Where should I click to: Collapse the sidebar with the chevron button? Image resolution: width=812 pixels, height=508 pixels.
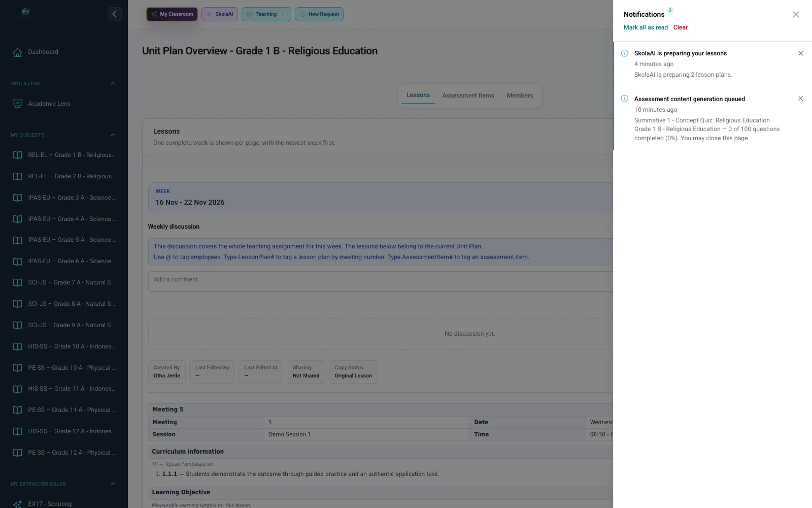coord(115,14)
